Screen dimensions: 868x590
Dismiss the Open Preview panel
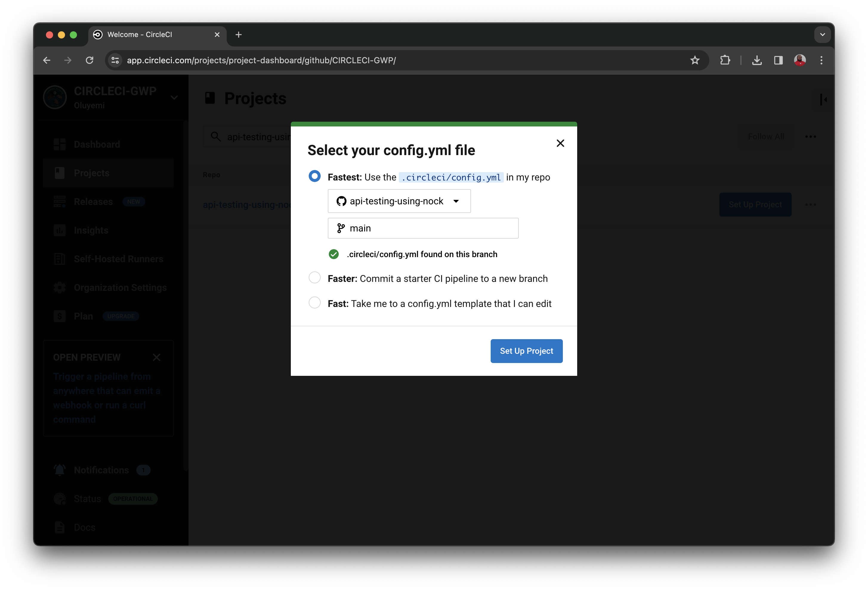coord(157,357)
